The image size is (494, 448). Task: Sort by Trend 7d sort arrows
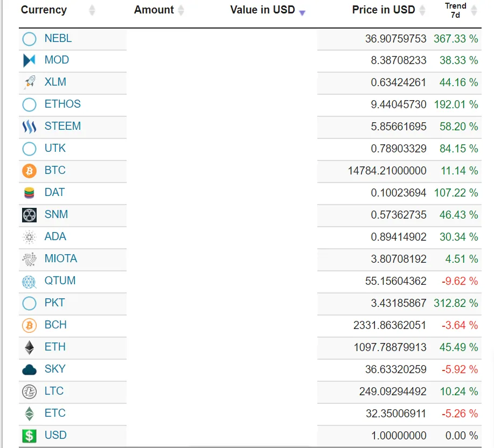coord(474,10)
